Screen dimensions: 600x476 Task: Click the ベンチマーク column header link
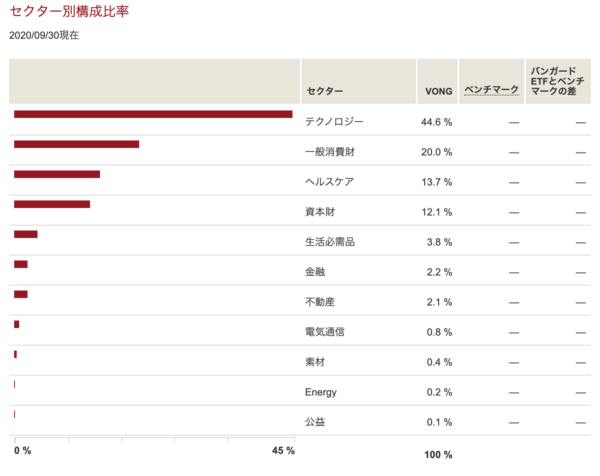(x=491, y=90)
